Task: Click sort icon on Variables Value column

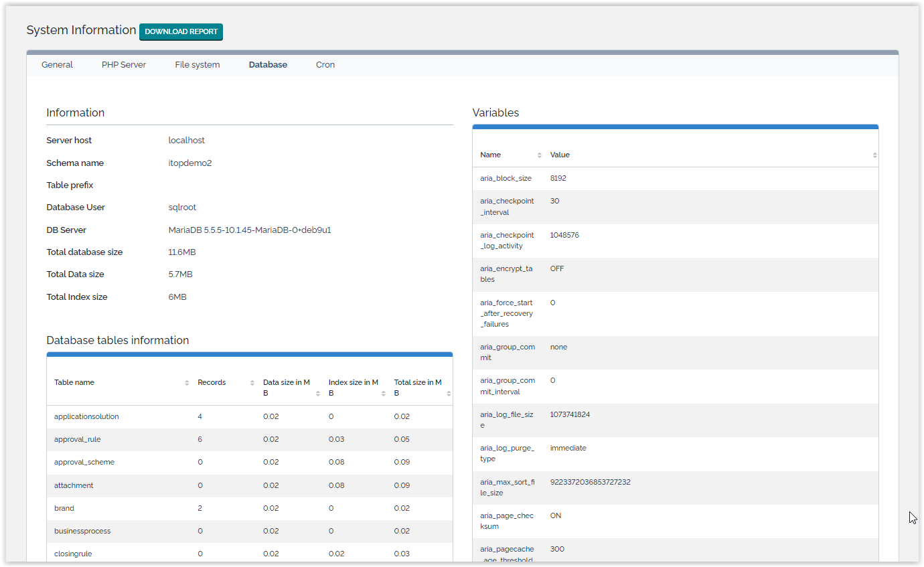Action: (x=874, y=155)
